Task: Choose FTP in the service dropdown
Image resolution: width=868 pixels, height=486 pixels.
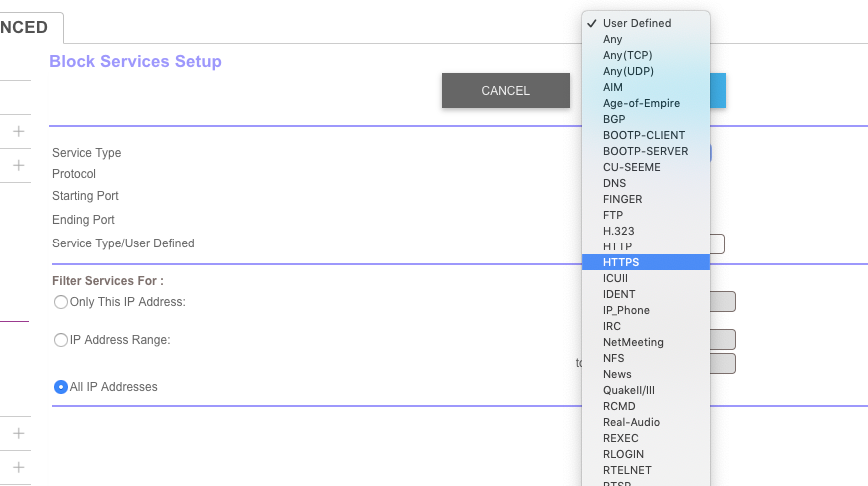Action: click(613, 215)
